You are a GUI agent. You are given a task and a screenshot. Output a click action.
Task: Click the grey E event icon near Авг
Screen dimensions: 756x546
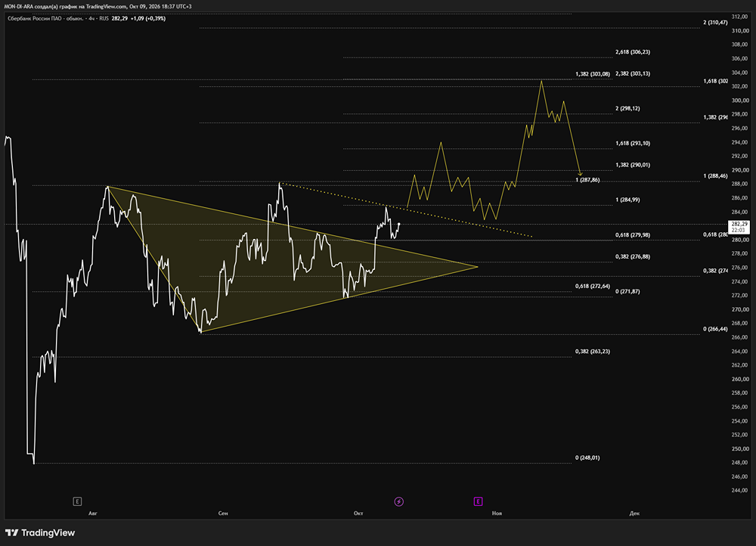tap(77, 501)
